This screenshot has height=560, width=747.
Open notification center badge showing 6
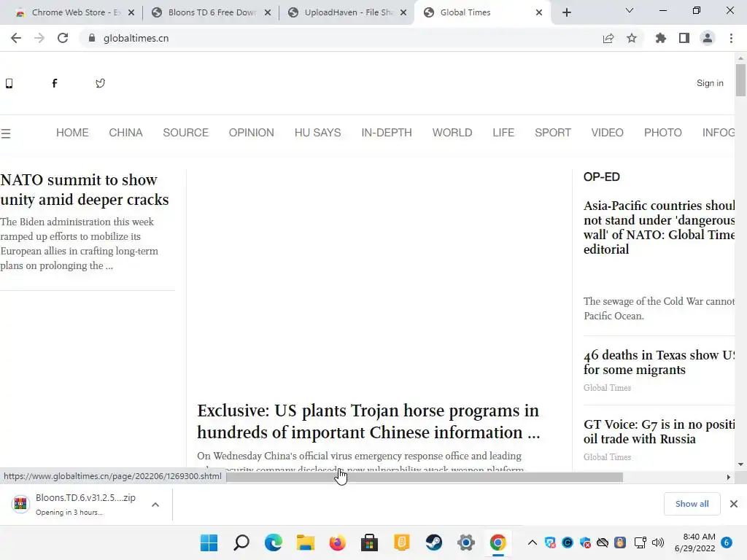[x=727, y=542]
